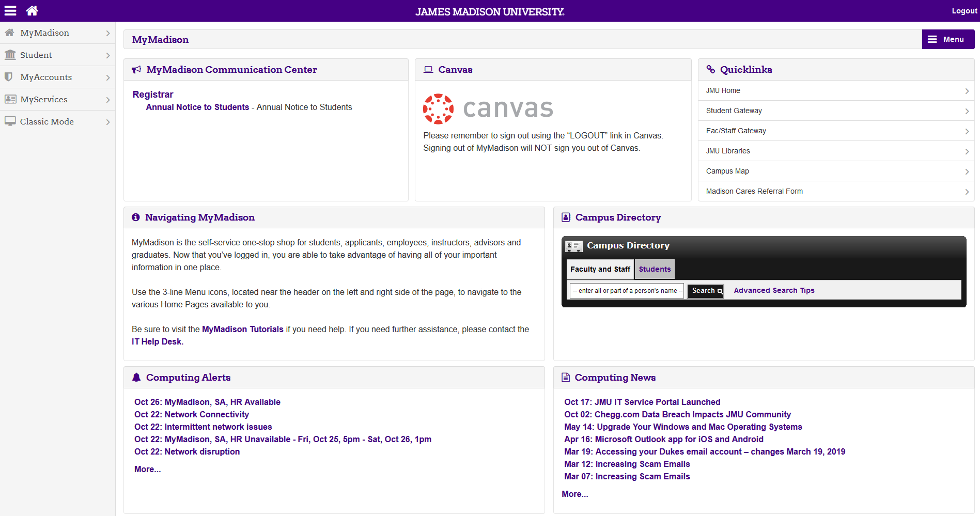Open the MyAccounts sidebar menu item
Viewport: 980px width, 516px height.
click(x=57, y=77)
